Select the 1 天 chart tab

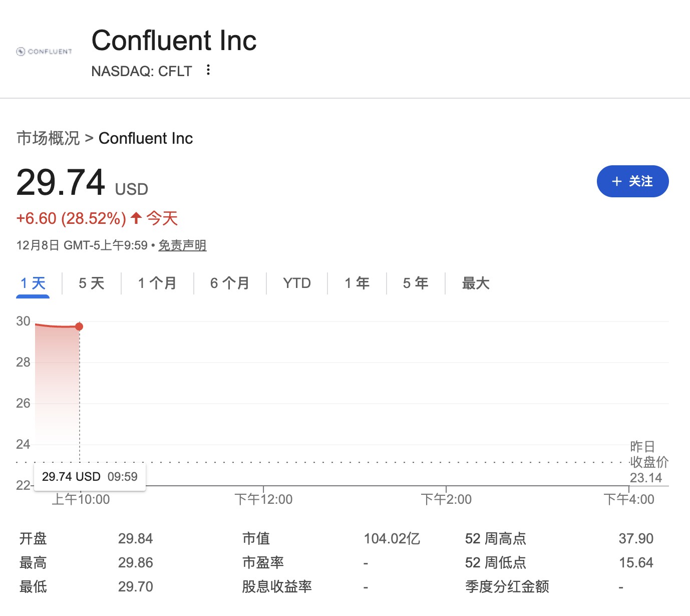coord(33,283)
